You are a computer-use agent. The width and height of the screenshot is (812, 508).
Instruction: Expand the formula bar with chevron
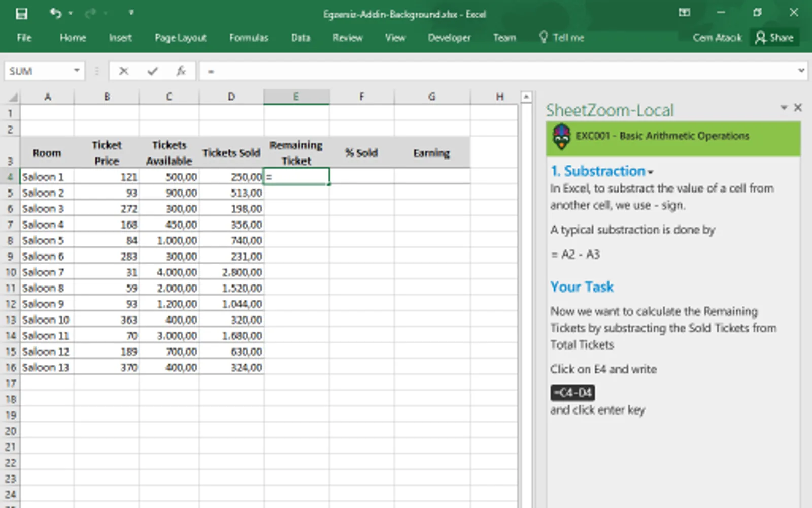pyautogui.click(x=801, y=71)
